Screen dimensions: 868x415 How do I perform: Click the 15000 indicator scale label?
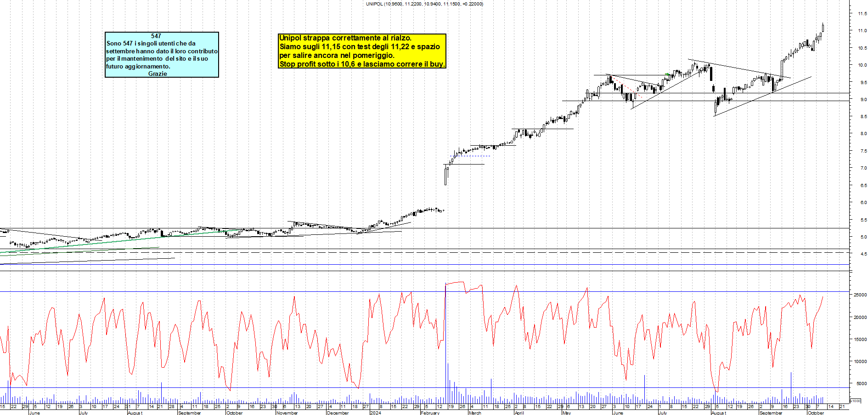pos(860,339)
